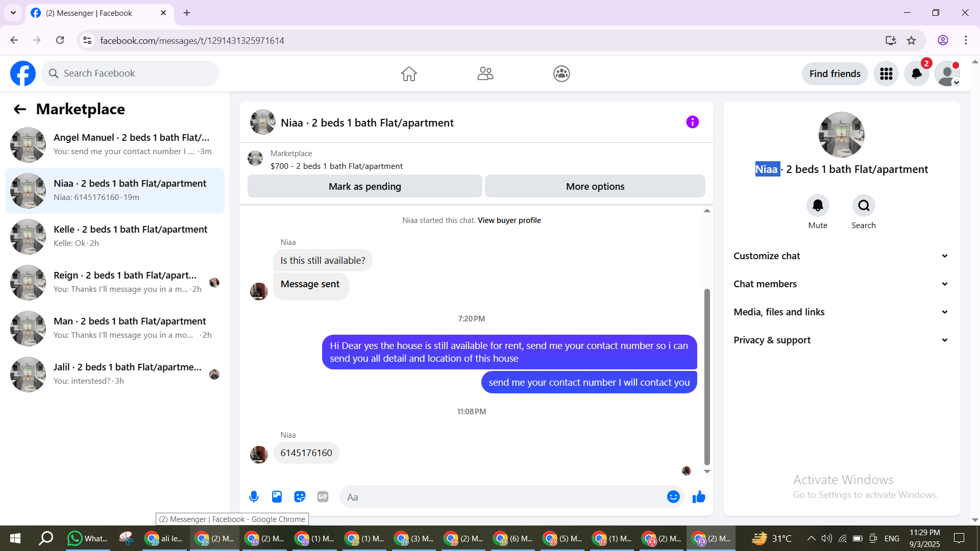The width and height of the screenshot is (980, 551).
Task: Switch to the 'ali le...' Chrome taskbar window
Action: point(164,538)
